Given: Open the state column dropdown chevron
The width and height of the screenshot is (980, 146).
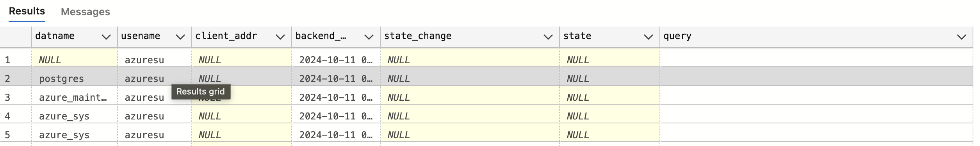Looking at the screenshot, I should point(648,37).
